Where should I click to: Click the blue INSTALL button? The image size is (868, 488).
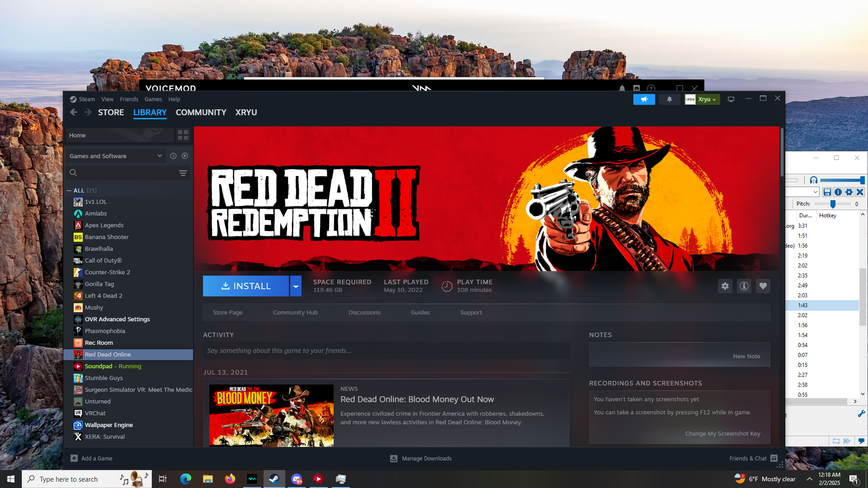(x=245, y=286)
